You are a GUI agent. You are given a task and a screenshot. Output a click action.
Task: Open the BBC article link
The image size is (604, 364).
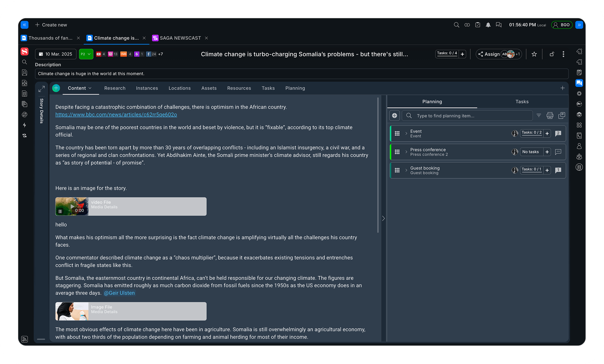[x=116, y=115]
